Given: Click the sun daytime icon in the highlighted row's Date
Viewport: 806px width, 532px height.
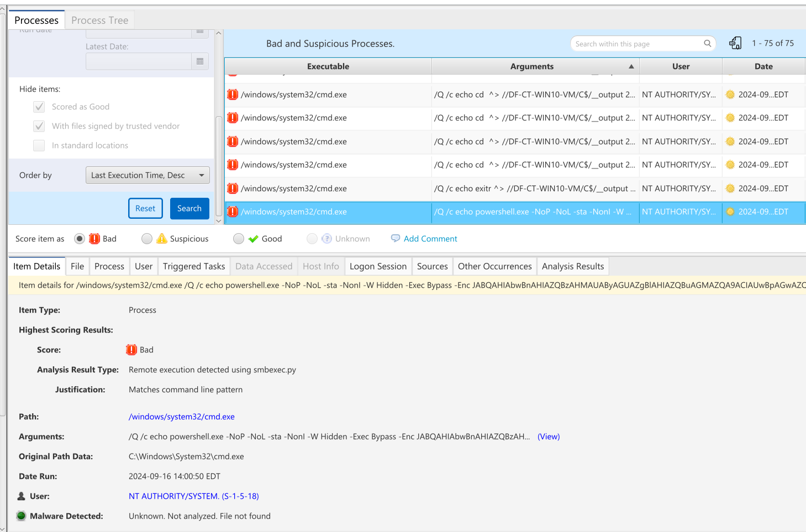Looking at the screenshot, I should 731,212.
